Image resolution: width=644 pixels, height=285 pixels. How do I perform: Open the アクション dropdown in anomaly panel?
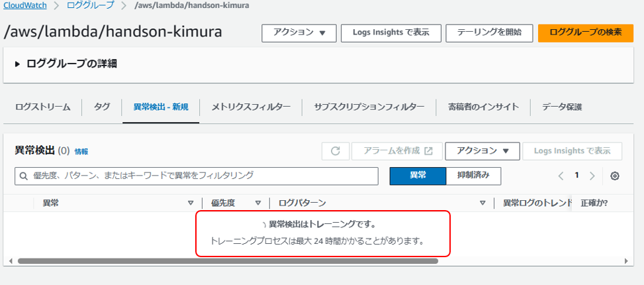[483, 151]
